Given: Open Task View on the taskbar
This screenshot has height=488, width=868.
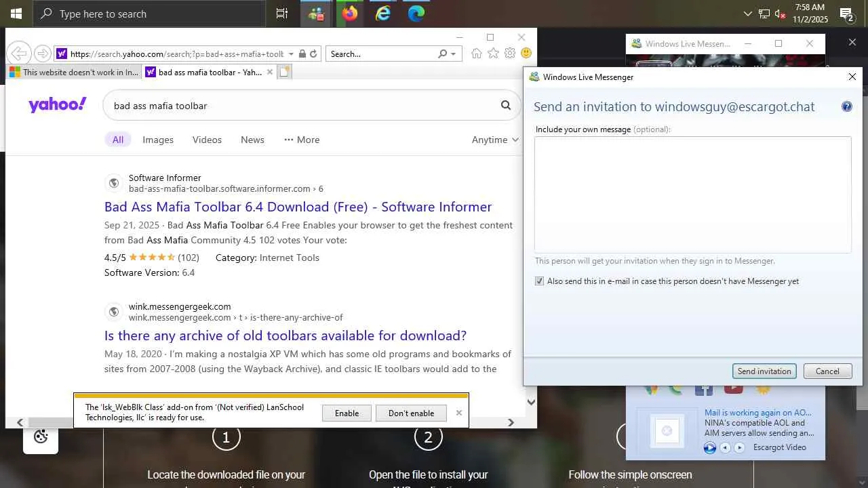Looking at the screenshot, I should [282, 14].
